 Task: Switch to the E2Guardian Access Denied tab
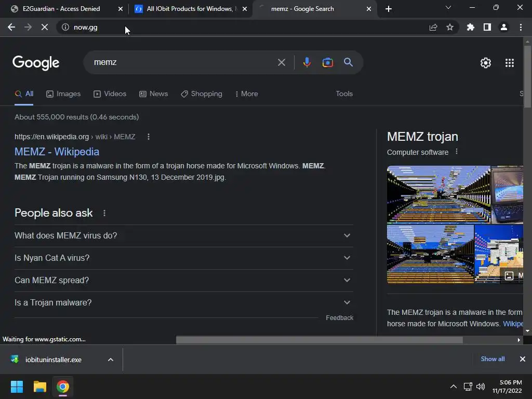[x=61, y=9]
